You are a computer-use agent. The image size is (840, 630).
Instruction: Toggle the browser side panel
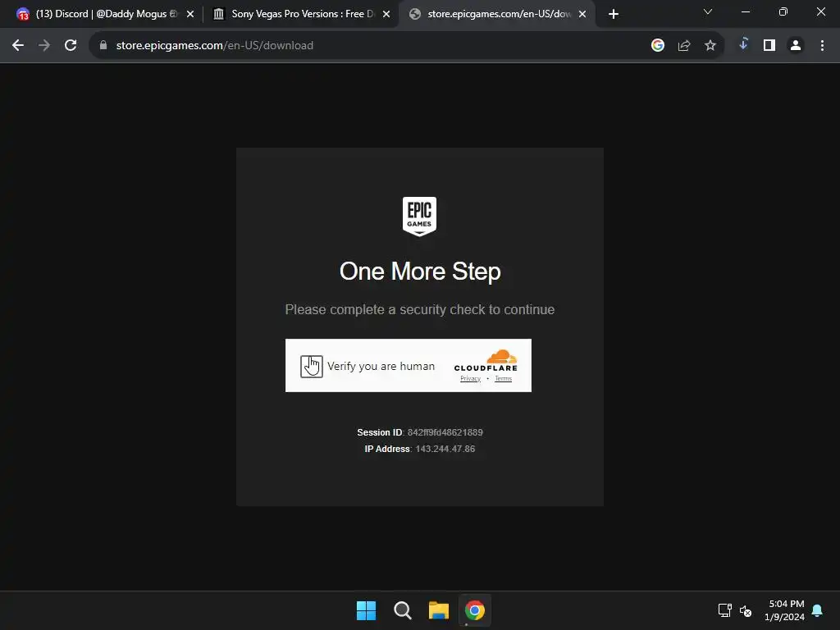pos(769,46)
